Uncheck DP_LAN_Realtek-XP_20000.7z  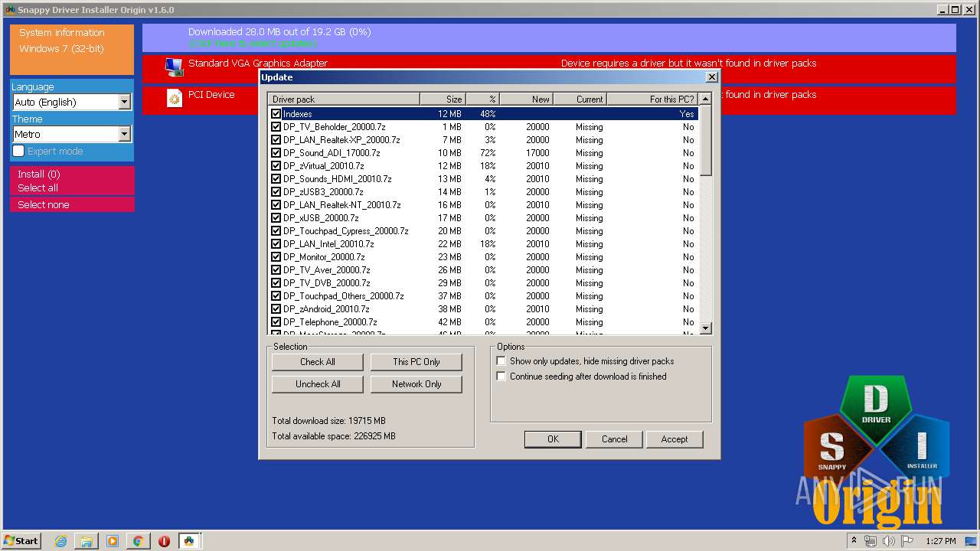pyautogui.click(x=276, y=140)
